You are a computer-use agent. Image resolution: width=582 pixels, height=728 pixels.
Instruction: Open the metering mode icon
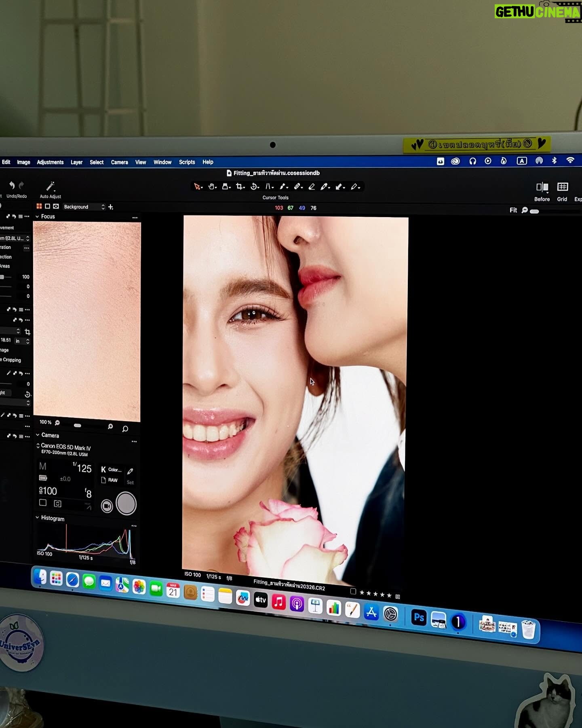58,504
